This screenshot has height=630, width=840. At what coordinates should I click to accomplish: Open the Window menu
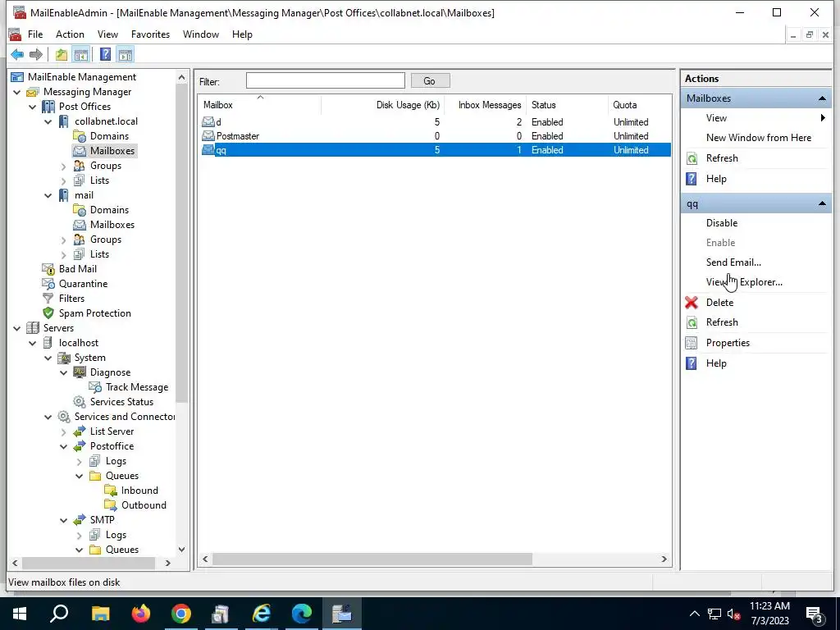201,34
